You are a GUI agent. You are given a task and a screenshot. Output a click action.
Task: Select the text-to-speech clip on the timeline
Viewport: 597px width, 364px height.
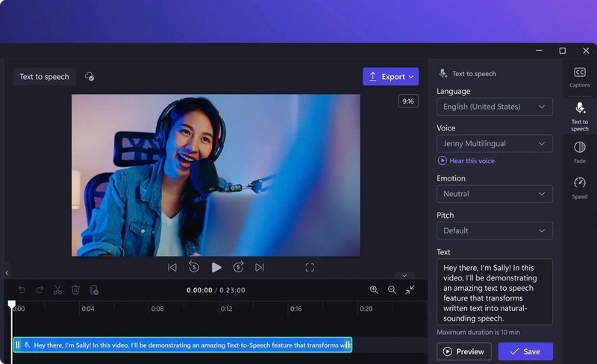[x=183, y=345]
